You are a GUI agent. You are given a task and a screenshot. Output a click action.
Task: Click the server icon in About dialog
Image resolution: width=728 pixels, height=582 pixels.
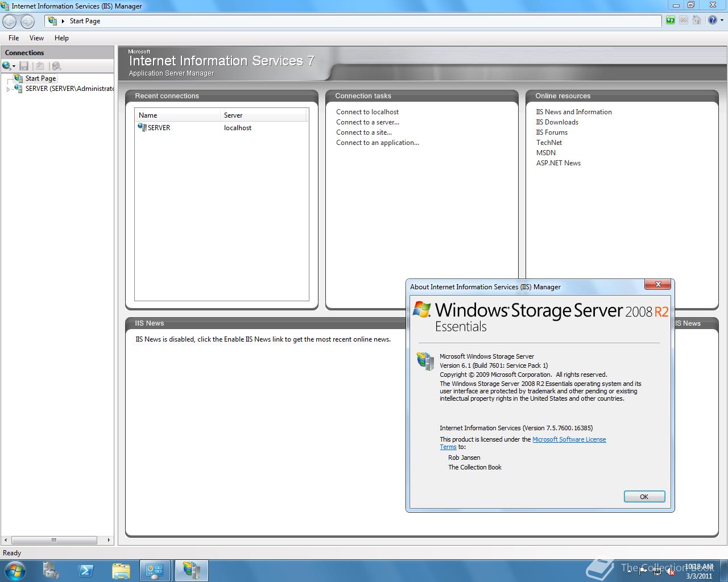(425, 361)
